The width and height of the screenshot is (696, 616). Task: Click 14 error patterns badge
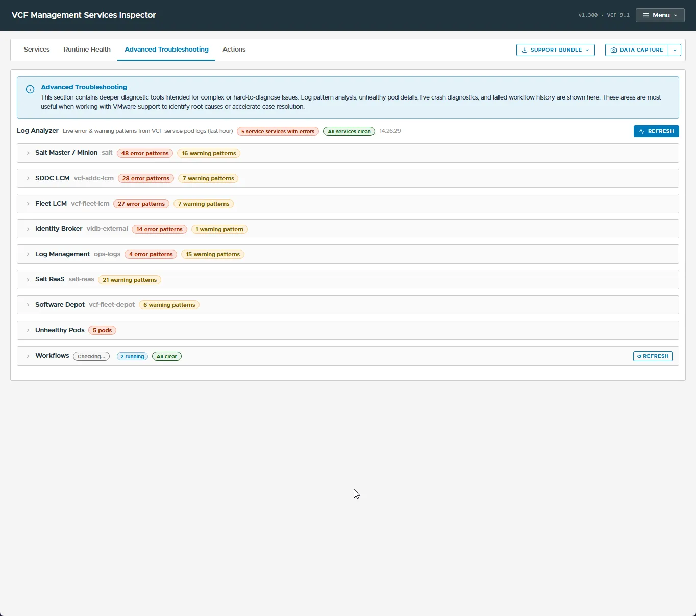tap(159, 229)
